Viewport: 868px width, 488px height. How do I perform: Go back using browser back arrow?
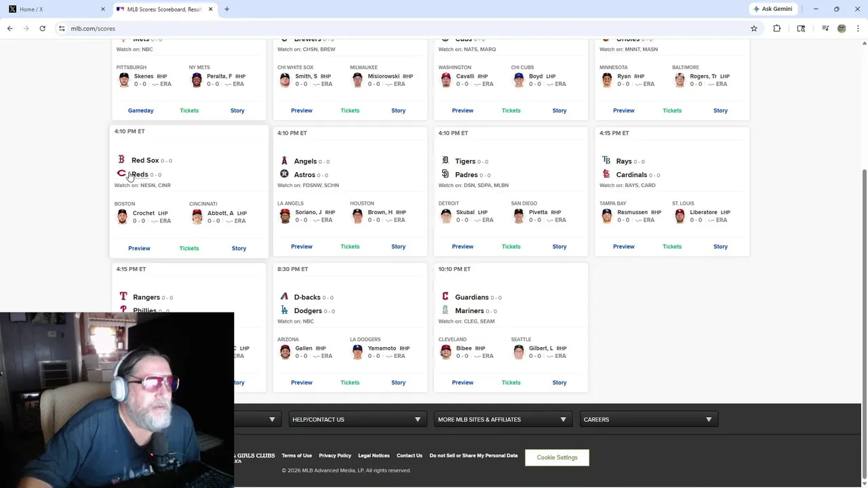tap(10, 28)
